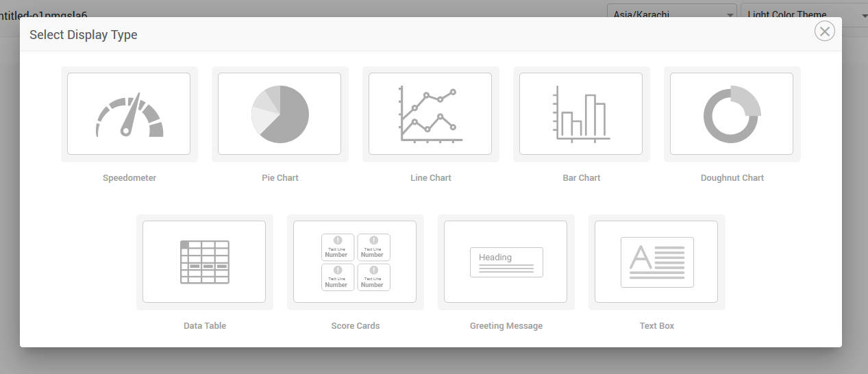868x374 pixels.
Task: Choose the Greeting Message heading icon
Action: click(506, 262)
